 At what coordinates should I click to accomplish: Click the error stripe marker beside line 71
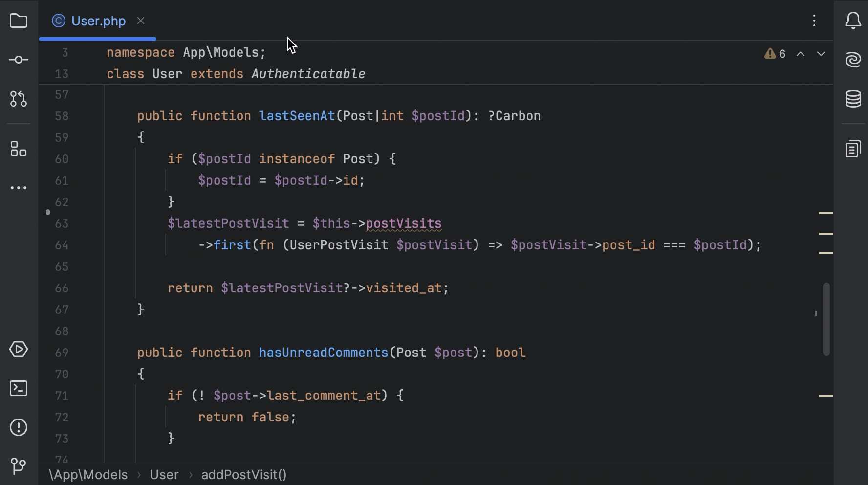point(826,396)
